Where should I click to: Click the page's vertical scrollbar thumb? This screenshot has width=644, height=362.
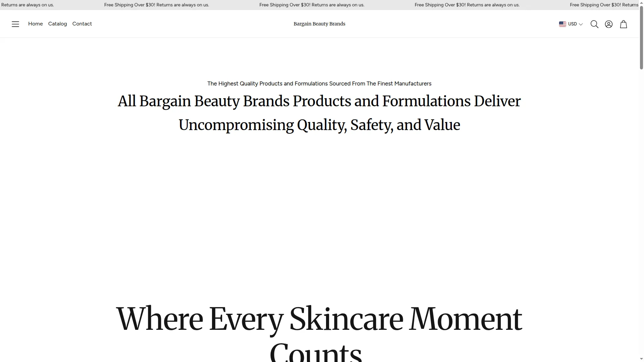(x=641, y=37)
